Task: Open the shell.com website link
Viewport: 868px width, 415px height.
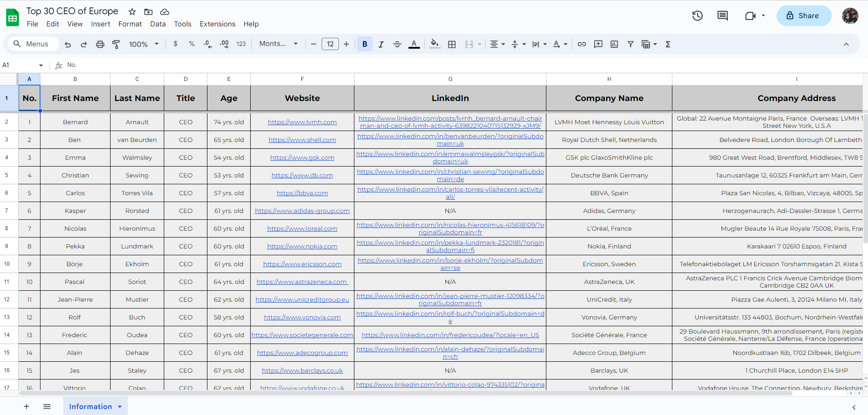Action: [302, 140]
